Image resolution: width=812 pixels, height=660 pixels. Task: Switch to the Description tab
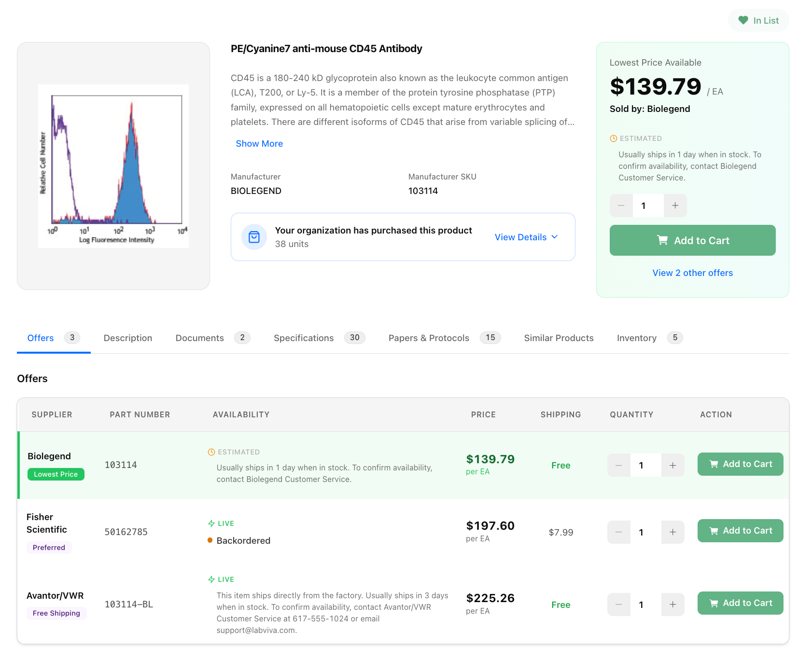(128, 338)
